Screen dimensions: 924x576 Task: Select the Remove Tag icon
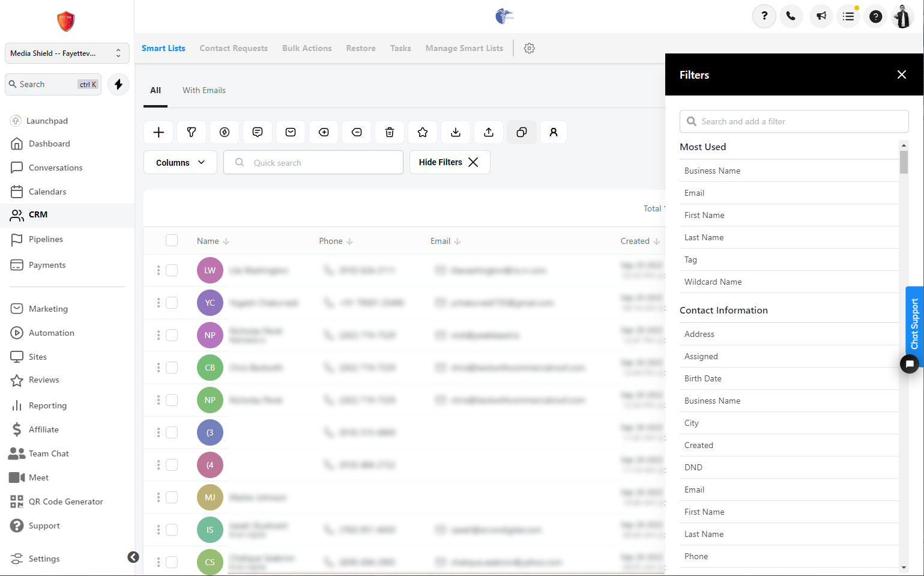[357, 132]
